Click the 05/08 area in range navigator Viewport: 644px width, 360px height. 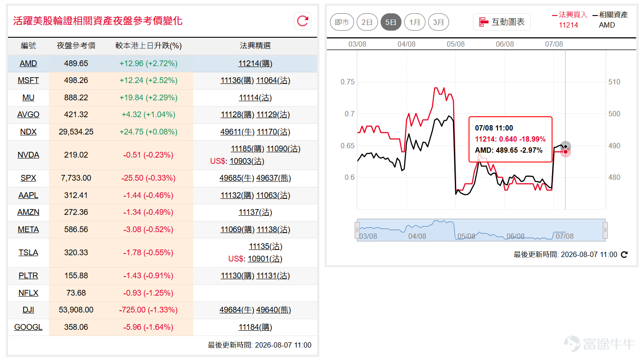(x=466, y=236)
